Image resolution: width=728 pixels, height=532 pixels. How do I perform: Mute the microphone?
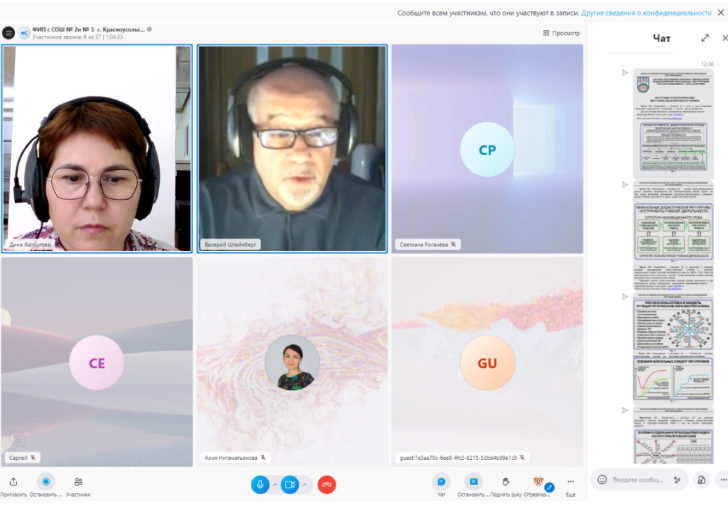[x=260, y=485]
